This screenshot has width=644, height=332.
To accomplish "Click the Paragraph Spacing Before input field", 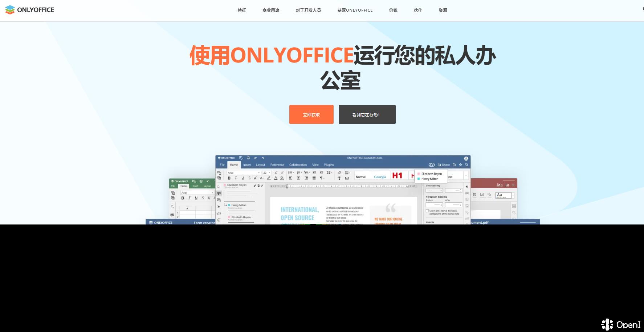I will coord(434,205).
